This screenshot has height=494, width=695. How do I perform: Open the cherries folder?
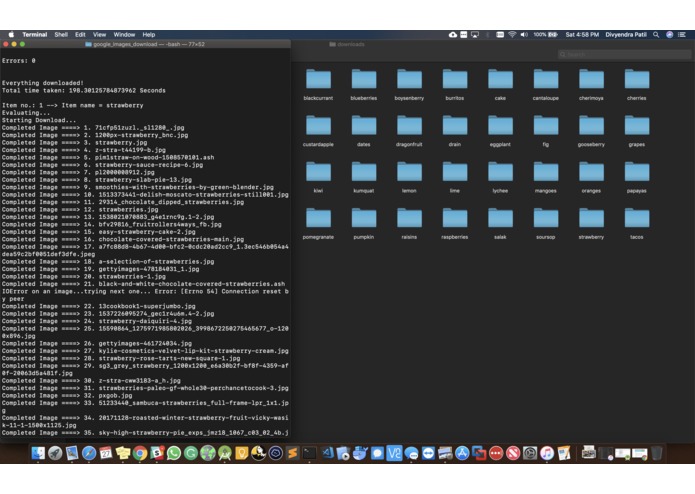(x=637, y=80)
